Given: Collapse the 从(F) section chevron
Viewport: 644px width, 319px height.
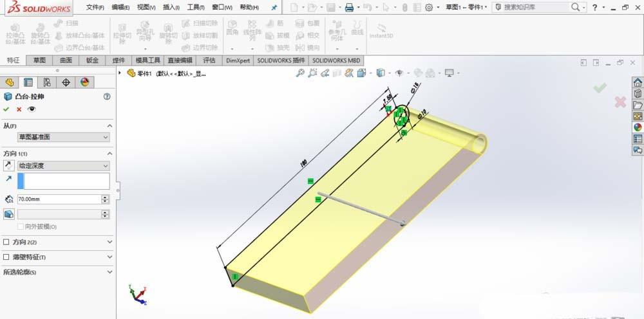Looking at the screenshot, I should click(109, 126).
